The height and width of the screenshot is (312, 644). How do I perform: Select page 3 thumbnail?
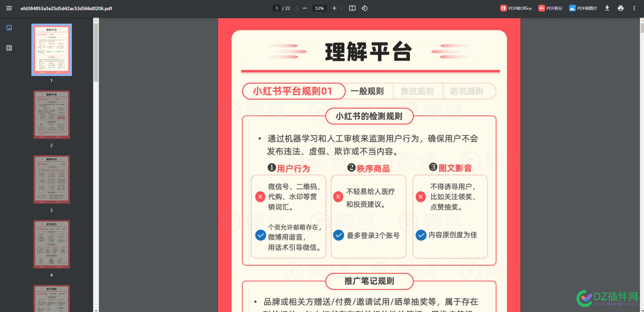(52, 179)
